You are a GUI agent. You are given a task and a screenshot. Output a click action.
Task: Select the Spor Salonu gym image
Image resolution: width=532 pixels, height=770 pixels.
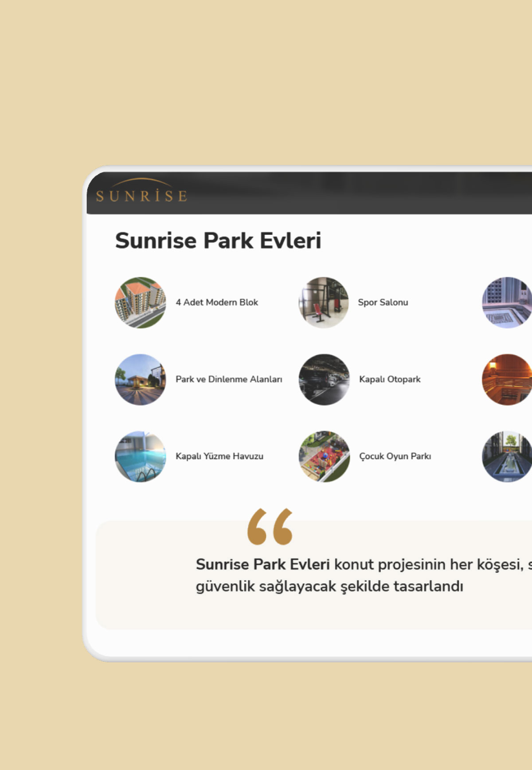tap(324, 302)
